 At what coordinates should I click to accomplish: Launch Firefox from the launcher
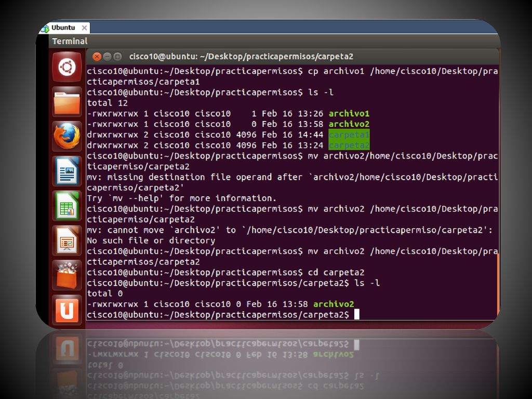pyautogui.click(x=67, y=136)
